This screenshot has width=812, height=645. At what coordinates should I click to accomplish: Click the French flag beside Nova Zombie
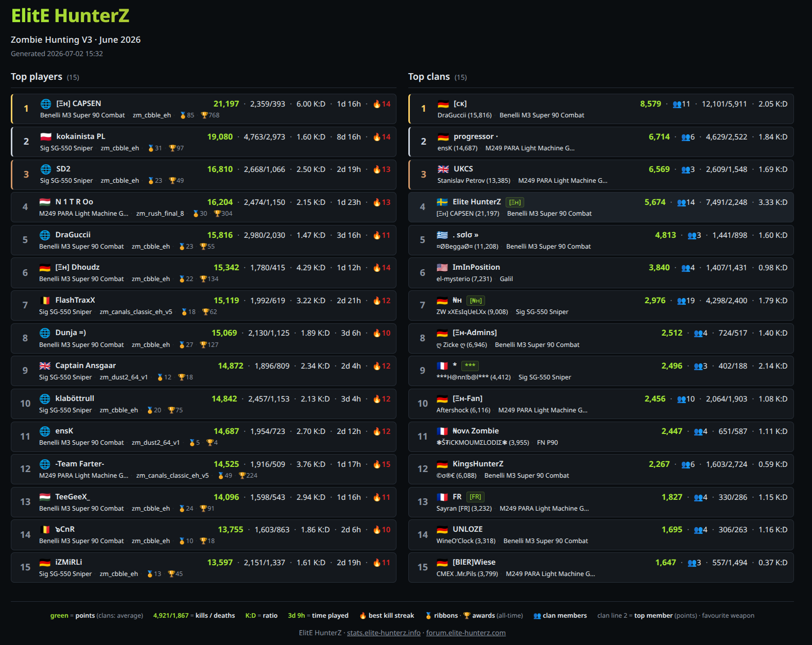(x=442, y=431)
